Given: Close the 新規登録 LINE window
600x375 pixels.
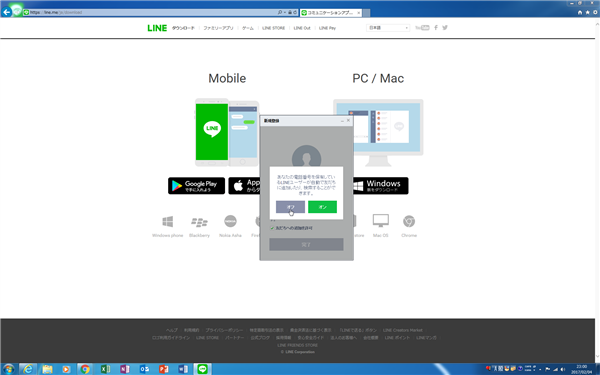Looking at the screenshot, I should [x=348, y=120].
